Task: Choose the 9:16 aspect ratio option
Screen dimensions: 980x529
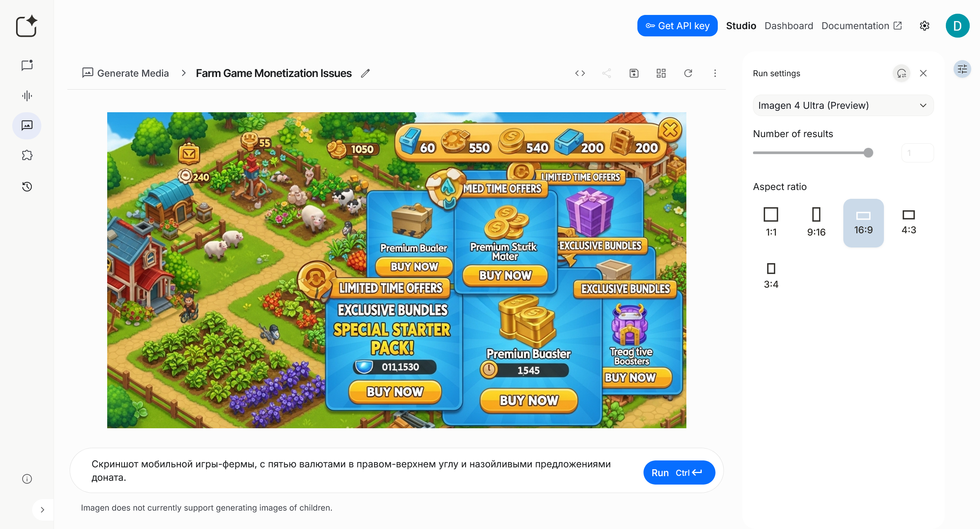Action: pos(816,222)
